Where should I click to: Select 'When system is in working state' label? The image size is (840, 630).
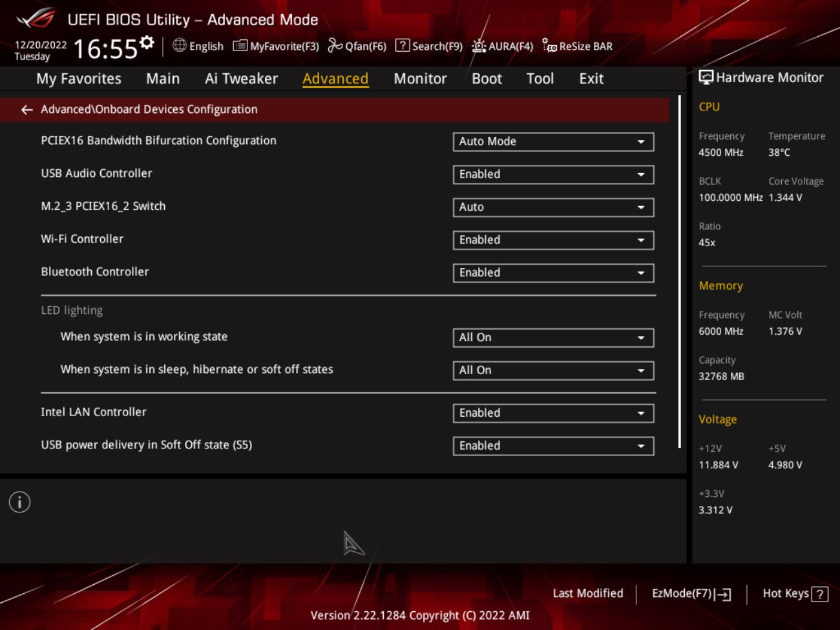(x=144, y=337)
